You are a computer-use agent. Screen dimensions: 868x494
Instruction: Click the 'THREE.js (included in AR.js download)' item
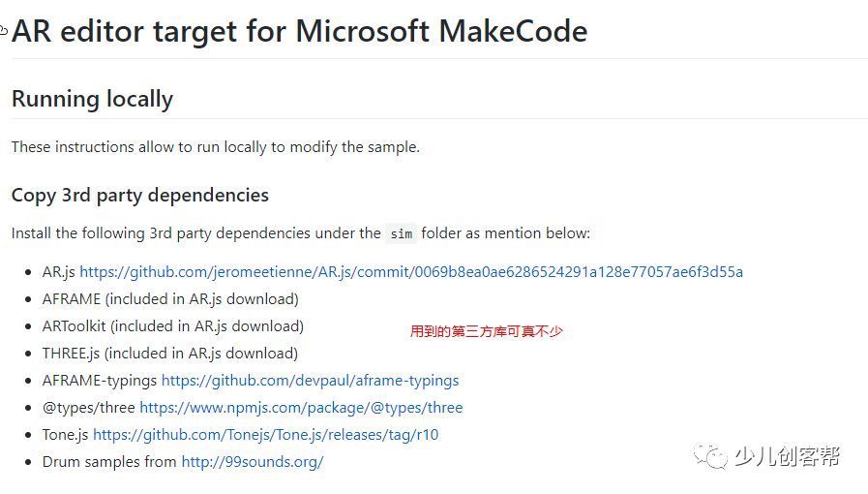(x=170, y=354)
